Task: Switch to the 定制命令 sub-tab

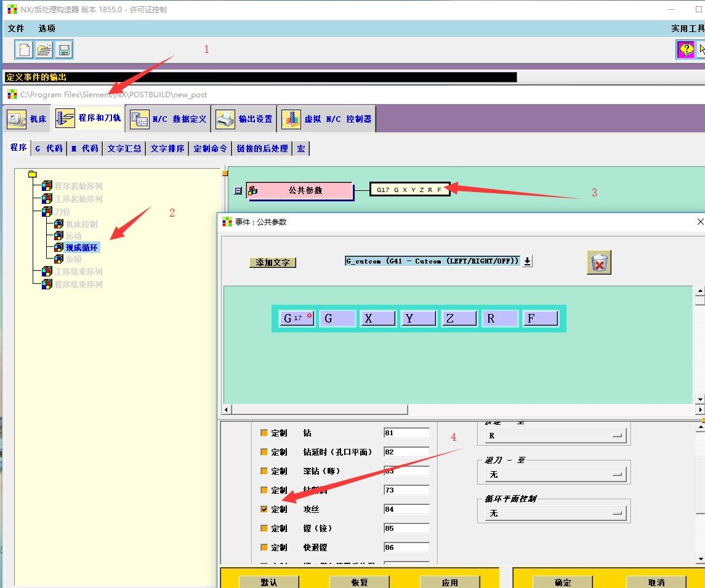Action: point(210,148)
